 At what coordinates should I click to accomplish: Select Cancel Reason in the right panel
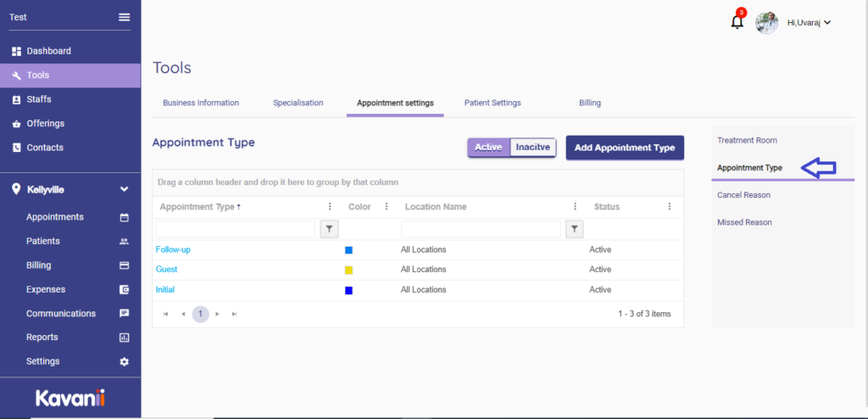coord(743,195)
